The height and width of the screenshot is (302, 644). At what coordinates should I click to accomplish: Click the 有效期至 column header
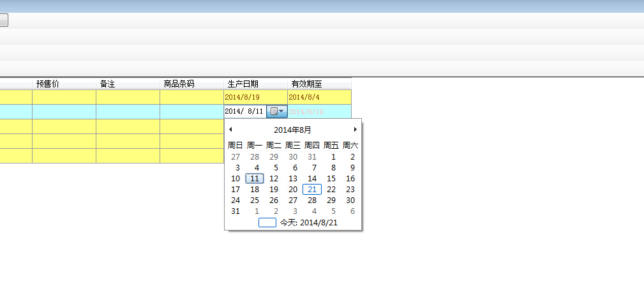pyautogui.click(x=319, y=84)
